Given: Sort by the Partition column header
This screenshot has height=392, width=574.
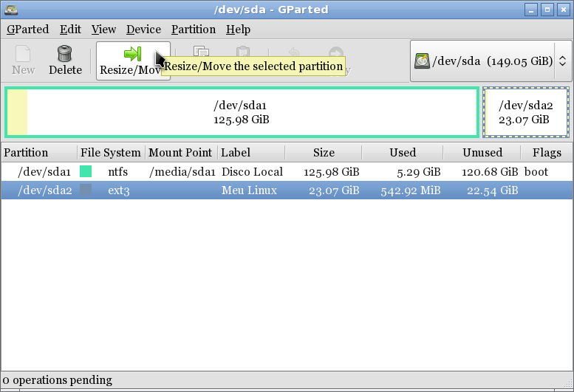Looking at the screenshot, I should (x=39, y=153).
